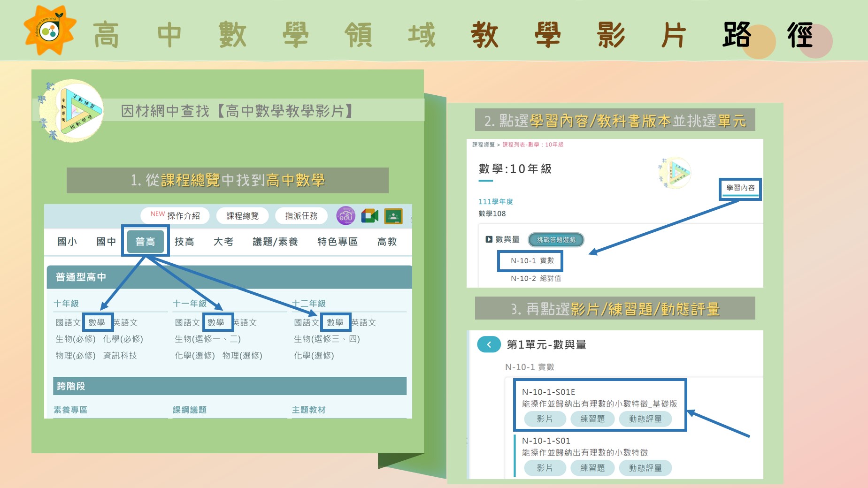Select the 國中 tab
The height and width of the screenshot is (488, 868).
tap(106, 242)
